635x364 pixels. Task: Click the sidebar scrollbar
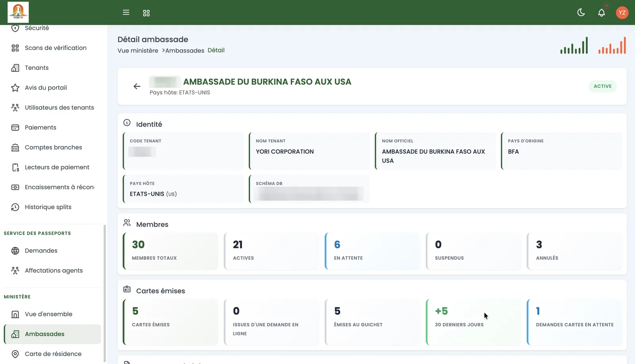[x=105, y=293]
